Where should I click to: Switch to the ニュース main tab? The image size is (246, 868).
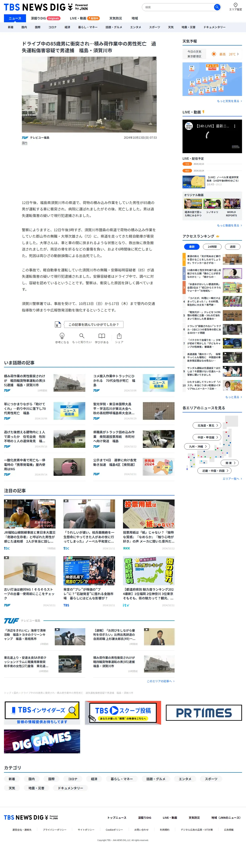click(15, 18)
